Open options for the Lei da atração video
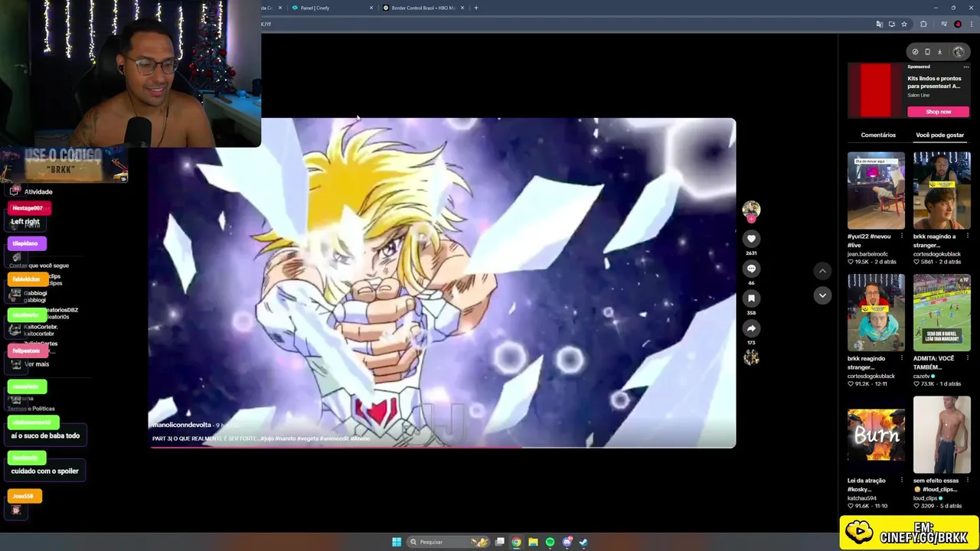Viewport: 980px width, 551px height. 901,481
